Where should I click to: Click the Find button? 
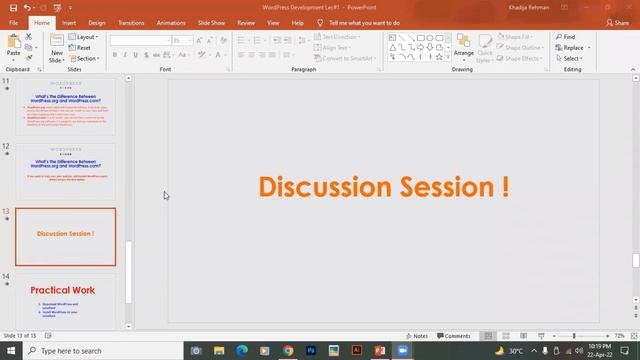pos(565,37)
